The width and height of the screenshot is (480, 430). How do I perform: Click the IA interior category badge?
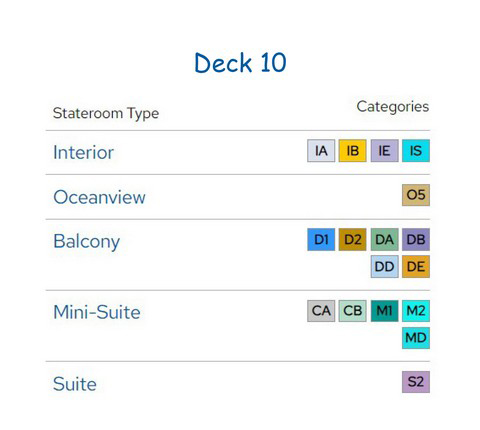click(x=321, y=151)
